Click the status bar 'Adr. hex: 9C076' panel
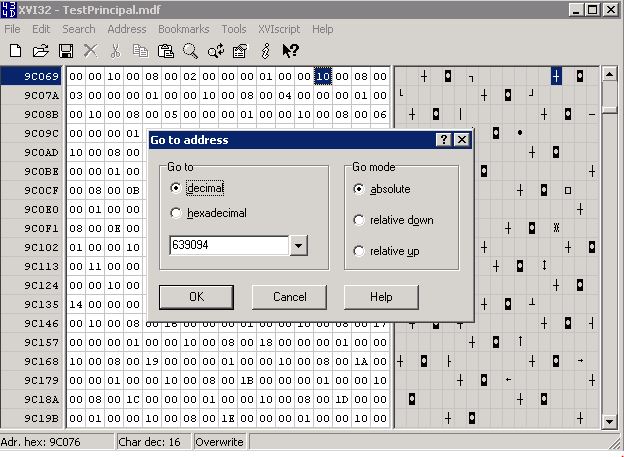Screen dimensions: 624x457 point(57,442)
